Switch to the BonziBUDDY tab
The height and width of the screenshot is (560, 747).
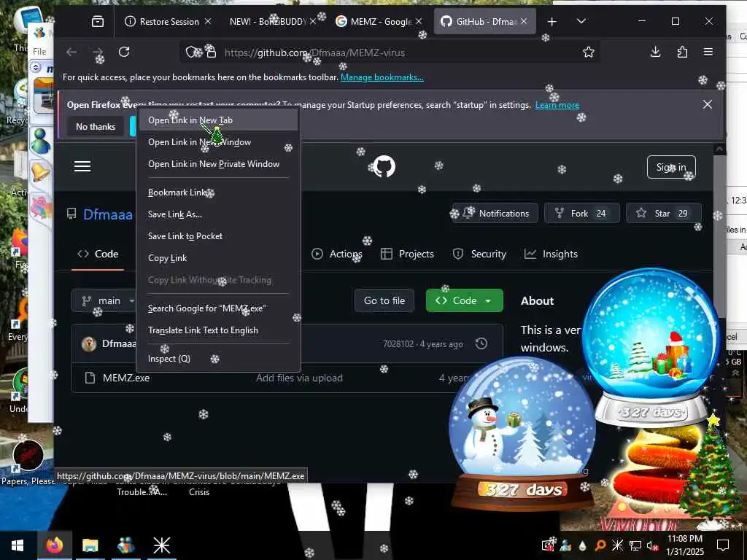pos(268,21)
